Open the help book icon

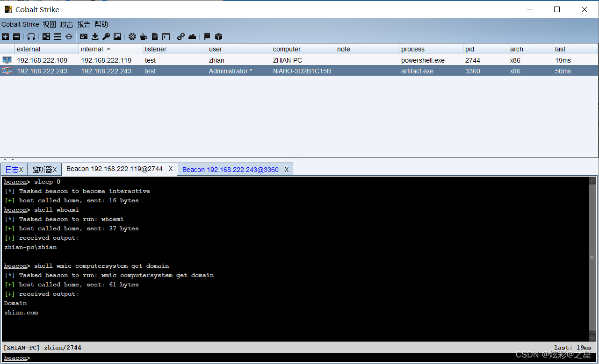207,36
